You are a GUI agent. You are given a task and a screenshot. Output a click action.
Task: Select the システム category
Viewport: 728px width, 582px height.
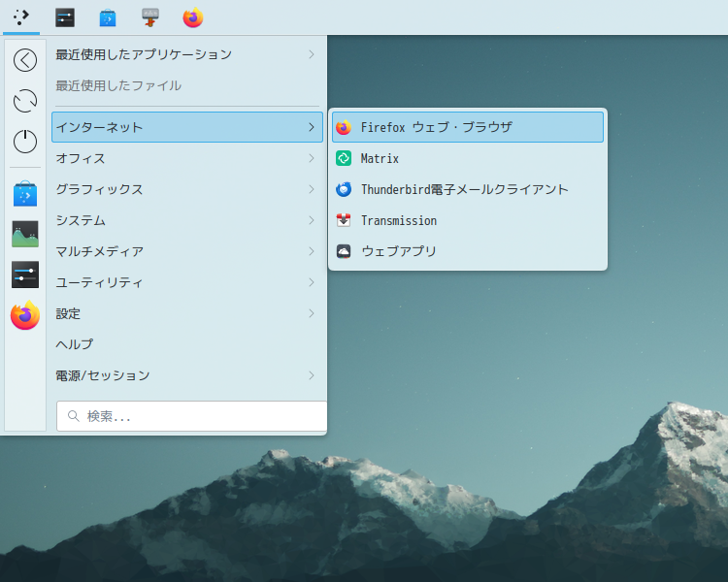(187, 220)
